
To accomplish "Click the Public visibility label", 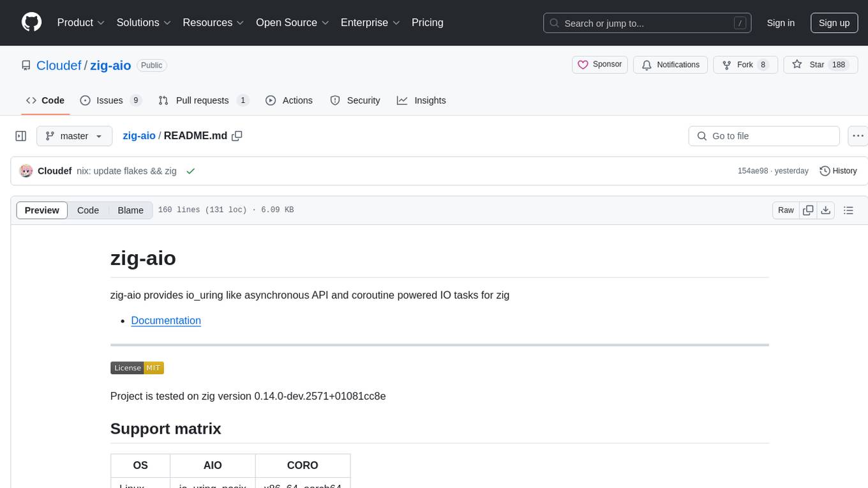I will coord(151,65).
